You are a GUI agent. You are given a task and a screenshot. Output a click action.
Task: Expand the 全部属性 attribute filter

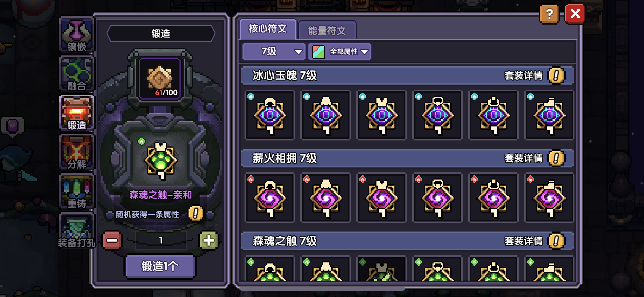340,51
